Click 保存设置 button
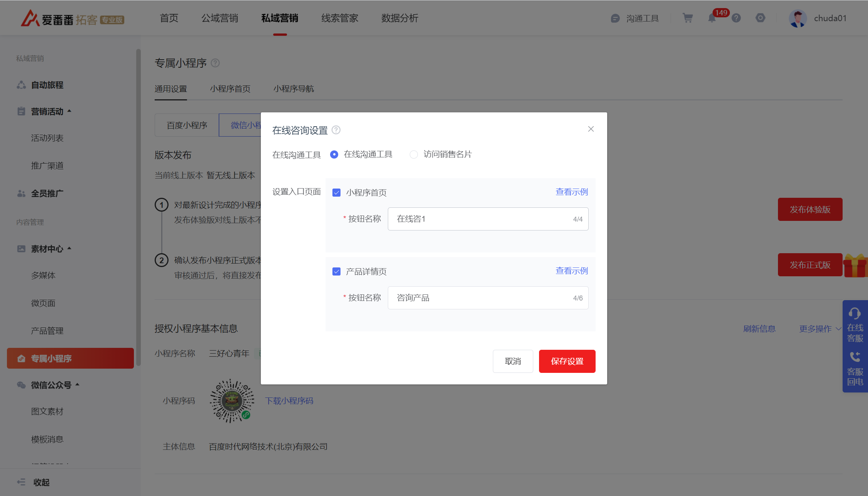 pyautogui.click(x=567, y=361)
